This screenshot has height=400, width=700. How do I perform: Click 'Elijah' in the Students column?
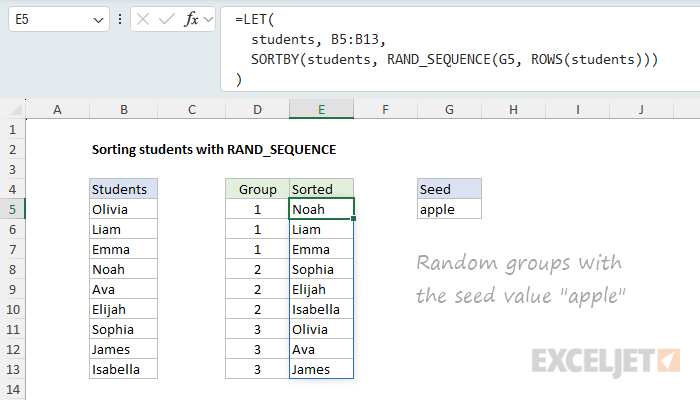click(x=124, y=309)
